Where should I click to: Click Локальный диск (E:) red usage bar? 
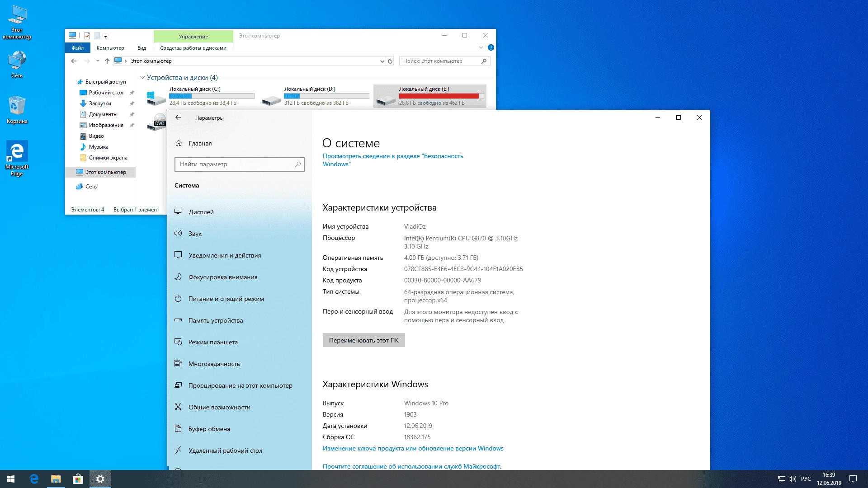pos(441,96)
